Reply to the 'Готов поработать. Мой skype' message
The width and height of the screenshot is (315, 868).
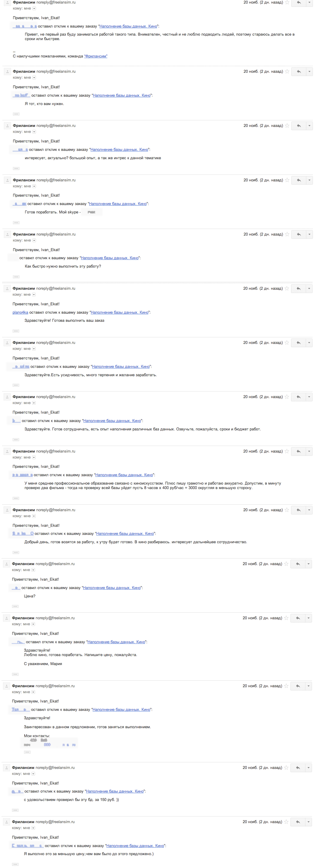click(299, 180)
